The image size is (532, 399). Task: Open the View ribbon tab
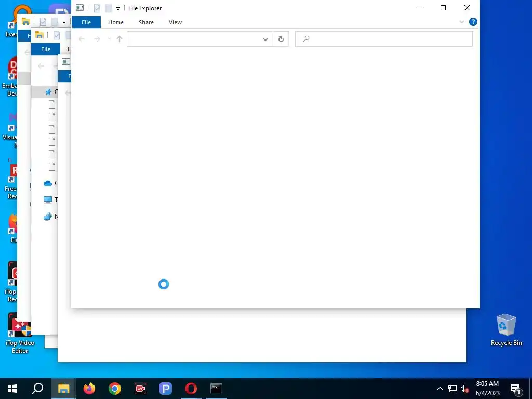click(175, 22)
